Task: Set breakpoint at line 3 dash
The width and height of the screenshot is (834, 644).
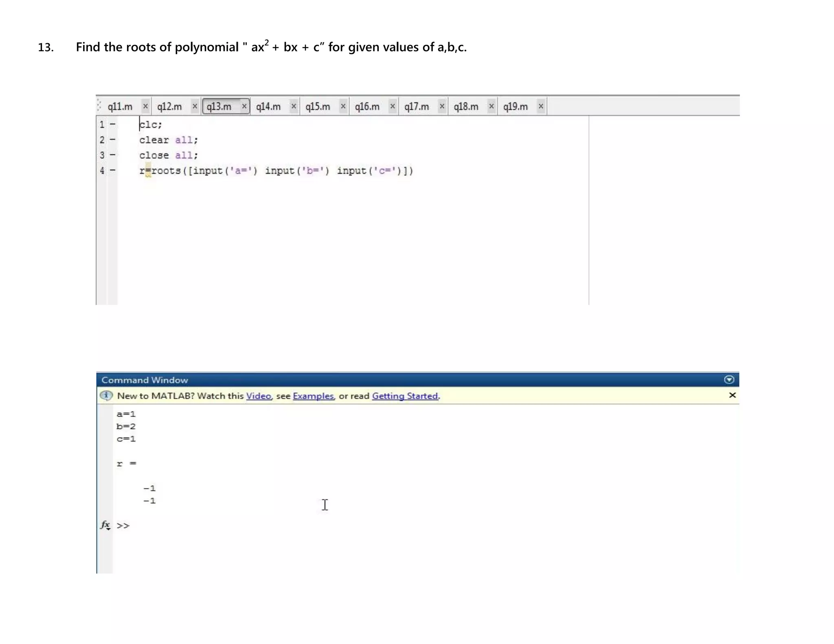Action: tap(112, 155)
